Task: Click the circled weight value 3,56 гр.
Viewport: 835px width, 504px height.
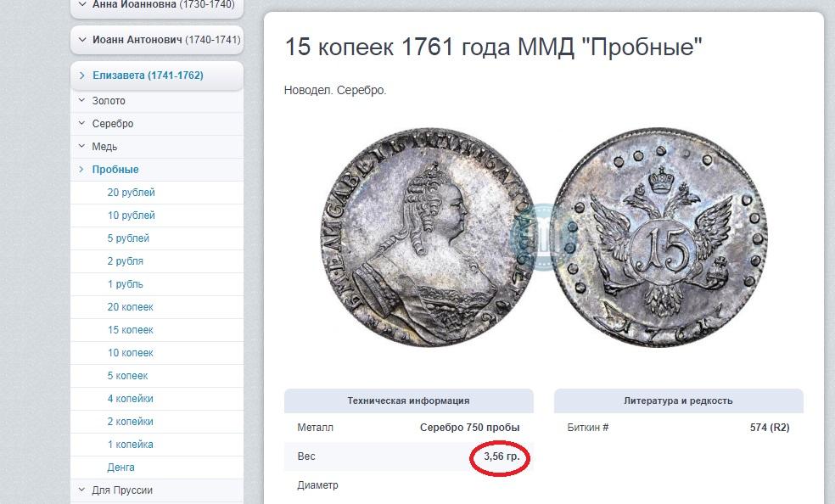Action: click(502, 456)
